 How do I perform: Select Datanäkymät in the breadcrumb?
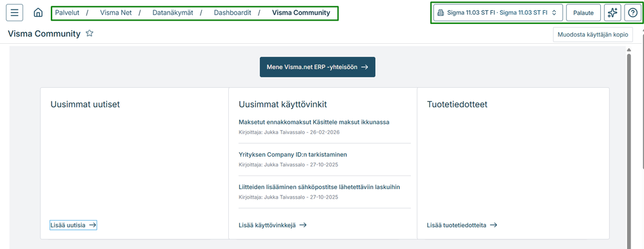173,13
